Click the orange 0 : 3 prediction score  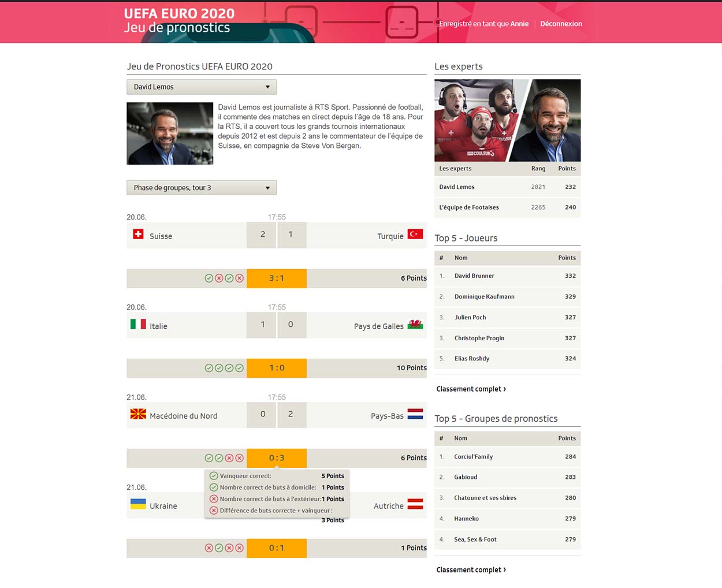(x=277, y=458)
